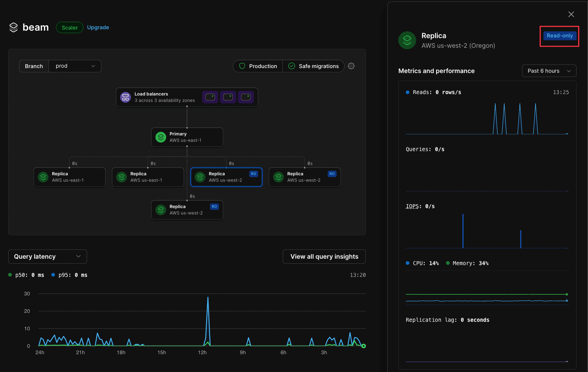Change the Past 6 hours range
Viewport: 588px width, 372px height.
(x=549, y=71)
